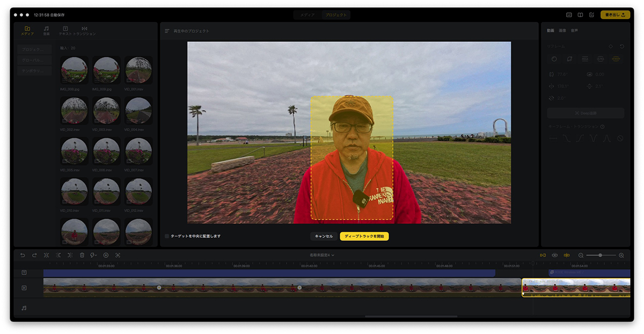The width and height of the screenshot is (644, 334).
Task: Select the 音声 tab in properties panel
Action: pos(574,31)
